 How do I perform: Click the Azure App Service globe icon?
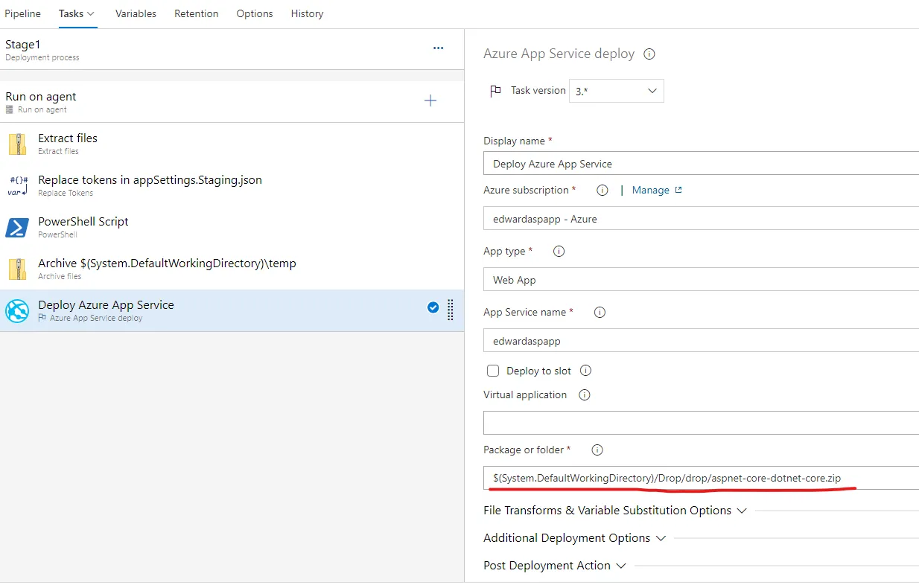pos(17,310)
